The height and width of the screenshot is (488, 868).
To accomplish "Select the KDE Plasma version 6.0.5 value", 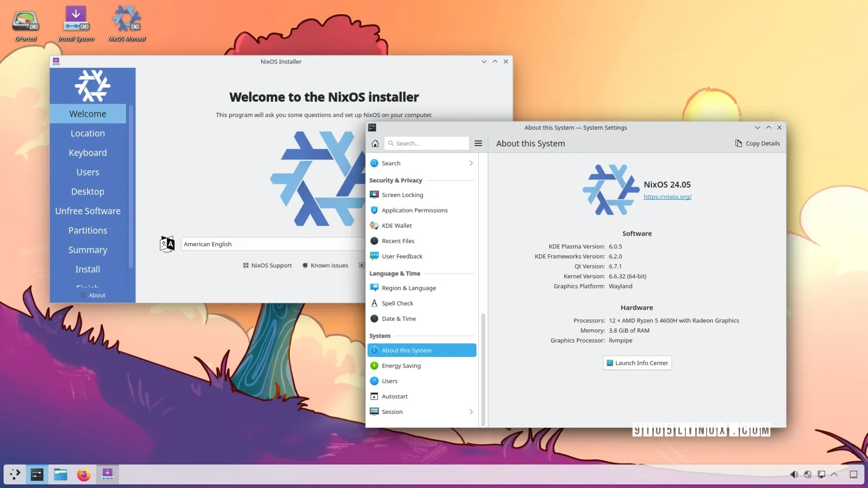I will pos(615,246).
